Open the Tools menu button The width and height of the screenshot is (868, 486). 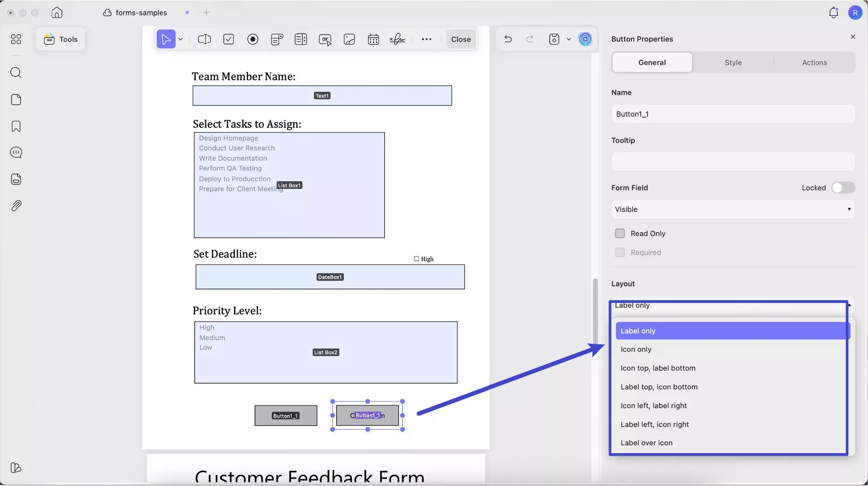[x=61, y=39]
